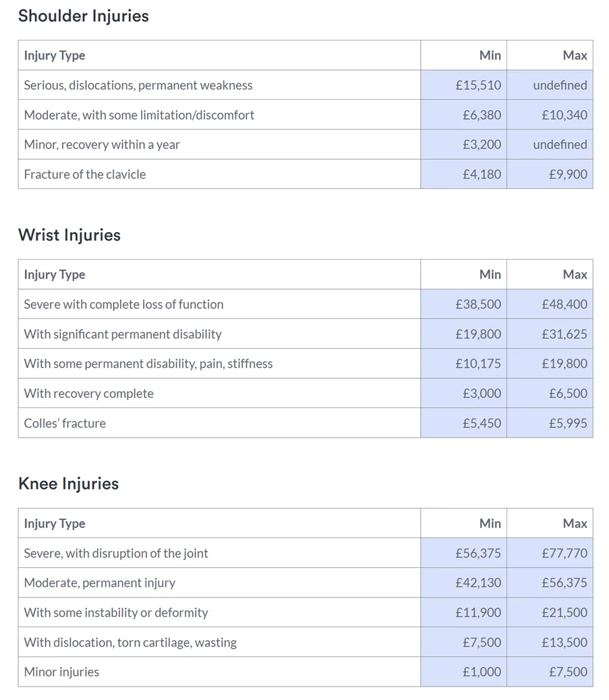Viewport: 609px width, 700px height.
Task: Click the Knee Injuries heading
Action: pyautogui.click(x=68, y=484)
